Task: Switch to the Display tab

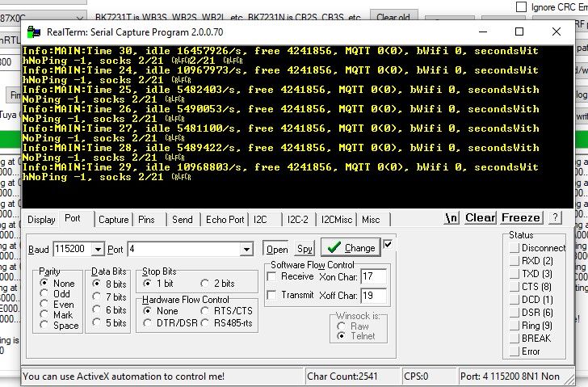Action: [41, 220]
